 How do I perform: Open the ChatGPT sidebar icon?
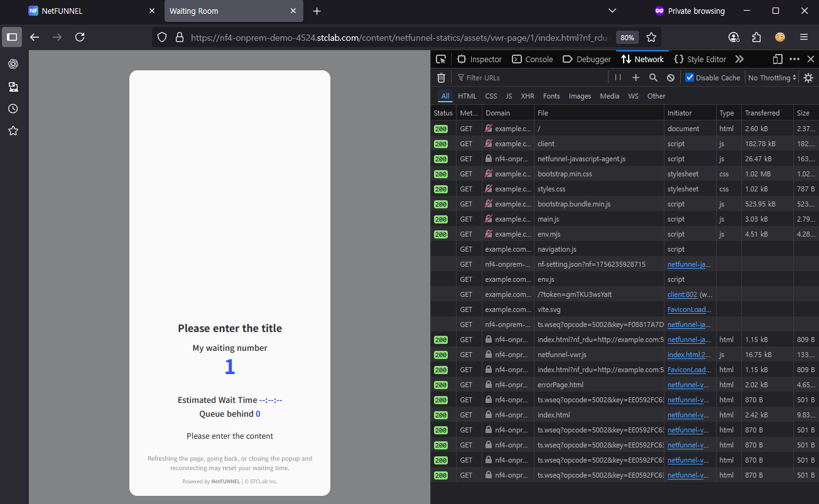pyautogui.click(x=13, y=64)
